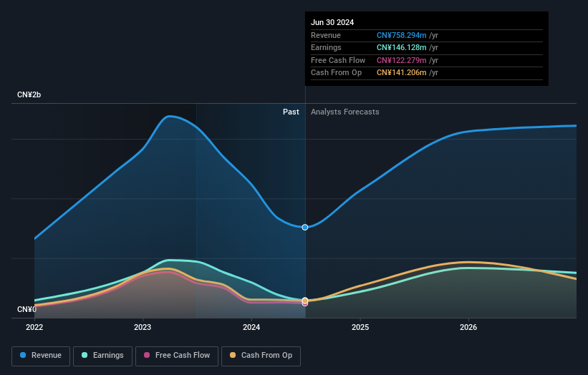The width and height of the screenshot is (588, 375).
Task: Click the 2023 x-axis label
Action: pos(143,328)
